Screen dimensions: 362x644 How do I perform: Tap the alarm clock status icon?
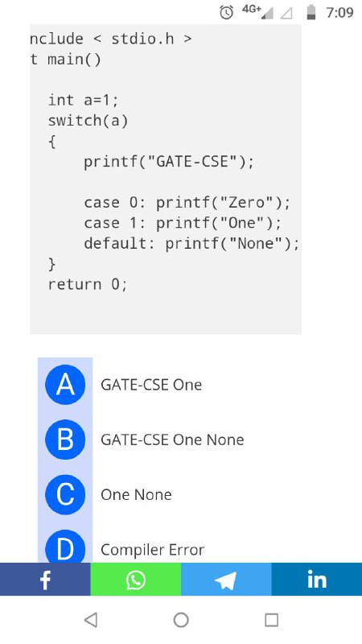(x=226, y=12)
